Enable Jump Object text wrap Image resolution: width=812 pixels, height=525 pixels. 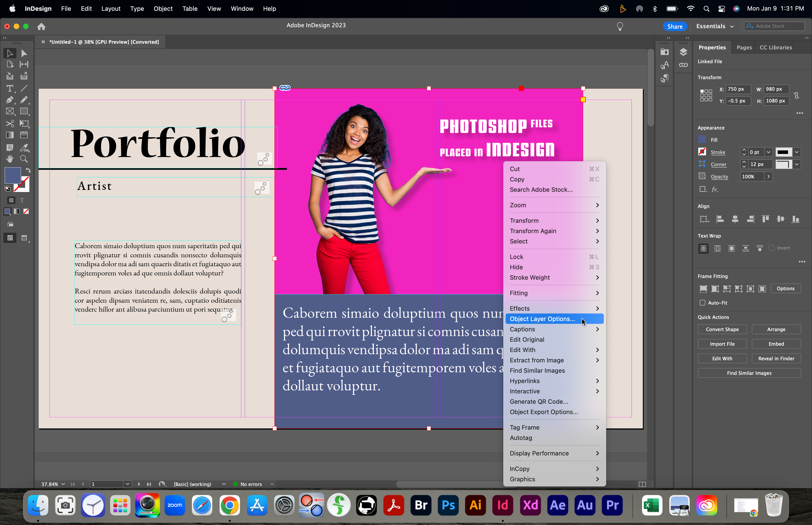click(746, 248)
